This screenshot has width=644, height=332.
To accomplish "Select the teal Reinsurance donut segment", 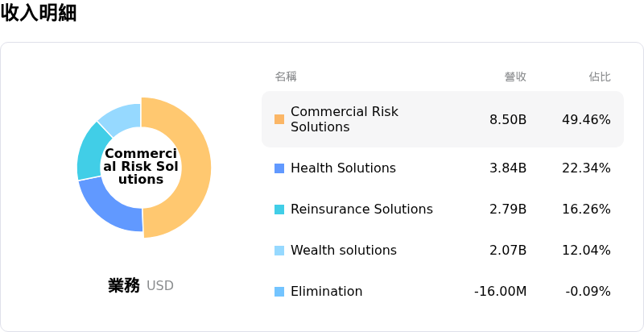I will click(x=91, y=151).
